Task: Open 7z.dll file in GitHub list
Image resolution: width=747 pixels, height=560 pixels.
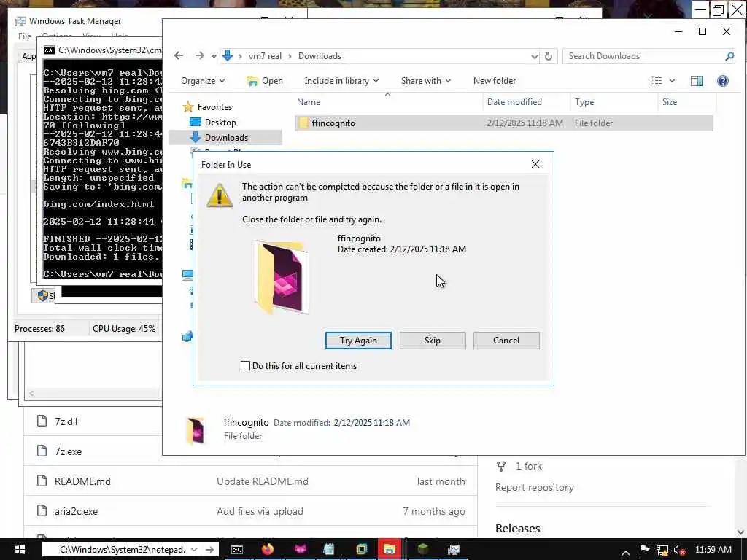Action: pyautogui.click(x=66, y=421)
